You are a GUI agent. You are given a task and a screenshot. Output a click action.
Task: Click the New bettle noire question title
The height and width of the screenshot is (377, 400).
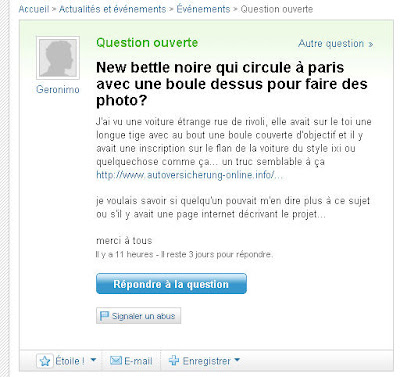point(232,84)
